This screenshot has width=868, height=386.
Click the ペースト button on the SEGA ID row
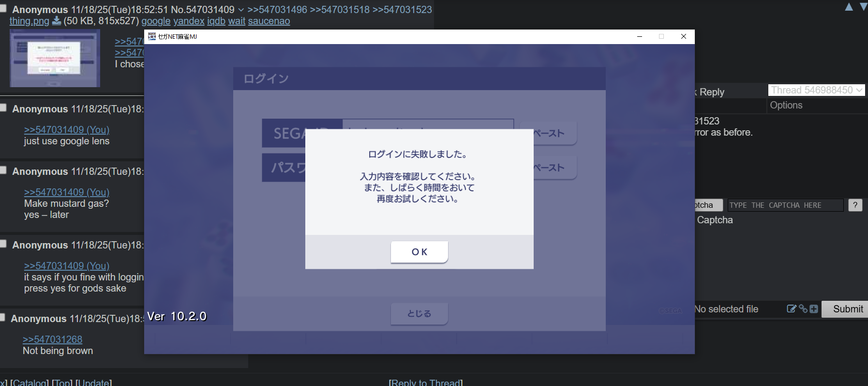[548, 133]
